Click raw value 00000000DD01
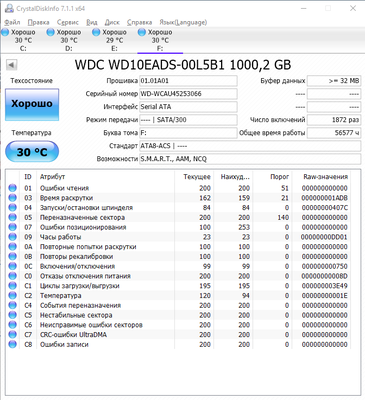The image size is (365, 400). (x=324, y=237)
